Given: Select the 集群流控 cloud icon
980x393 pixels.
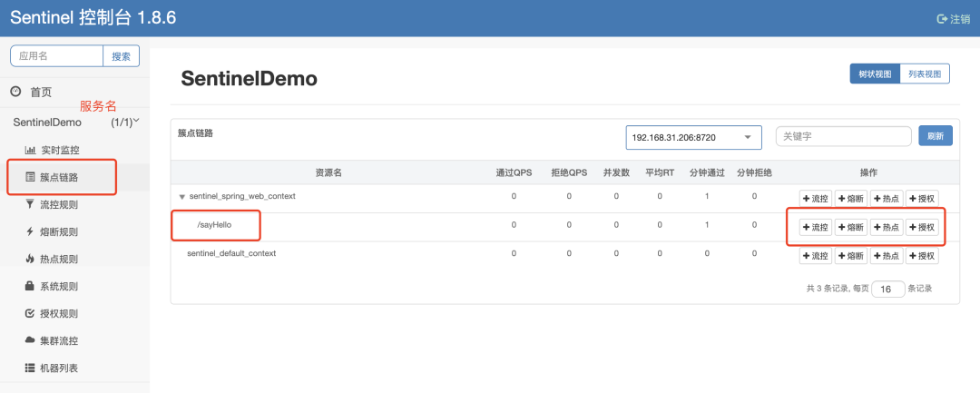Looking at the screenshot, I should pyautogui.click(x=30, y=340).
